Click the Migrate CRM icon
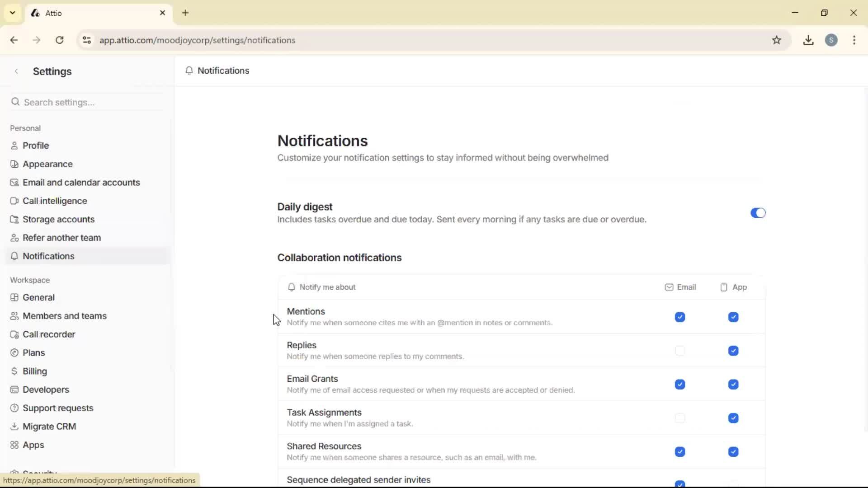Image resolution: width=868 pixels, height=488 pixels. [14, 426]
